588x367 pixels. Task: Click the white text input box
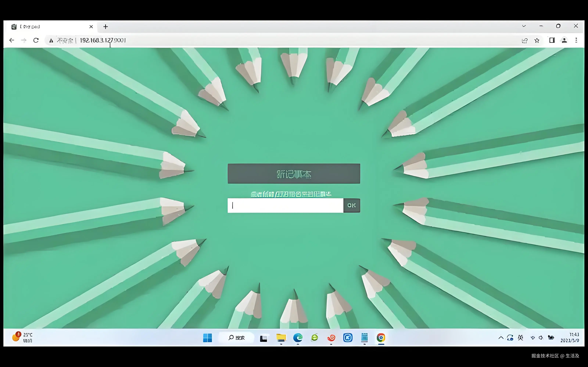point(285,206)
